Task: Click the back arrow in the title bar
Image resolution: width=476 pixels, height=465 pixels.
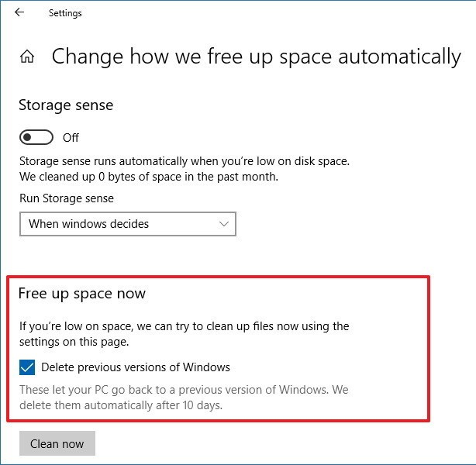Action: point(19,13)
